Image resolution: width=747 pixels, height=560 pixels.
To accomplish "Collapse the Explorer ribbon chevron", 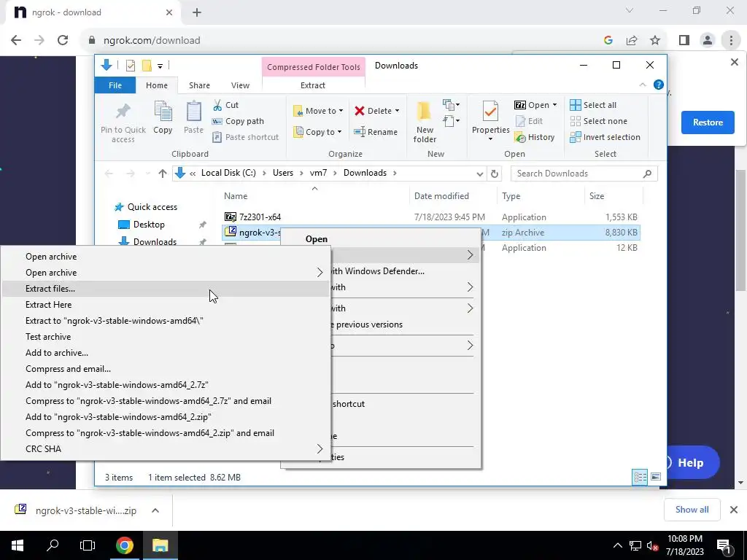I will [x=642, y=85].
